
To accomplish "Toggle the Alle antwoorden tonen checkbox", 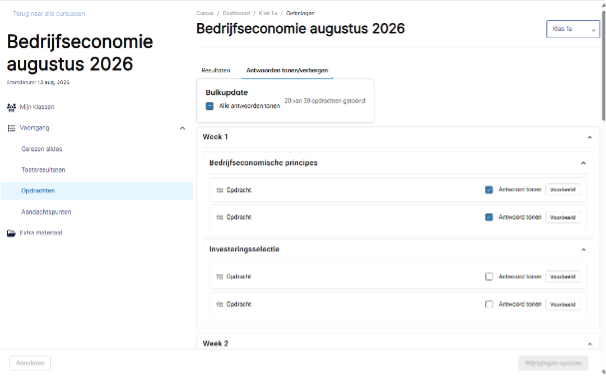I will click(209, 106).
